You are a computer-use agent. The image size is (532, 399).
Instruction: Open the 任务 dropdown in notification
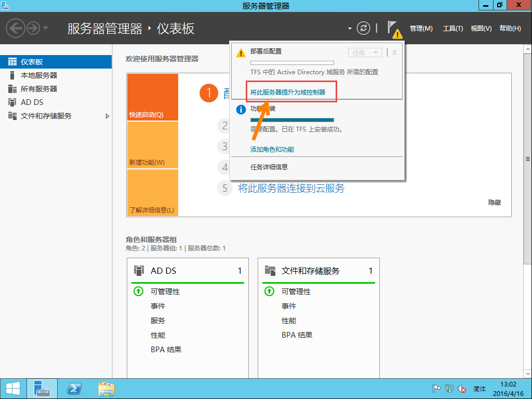pos(365,52)
